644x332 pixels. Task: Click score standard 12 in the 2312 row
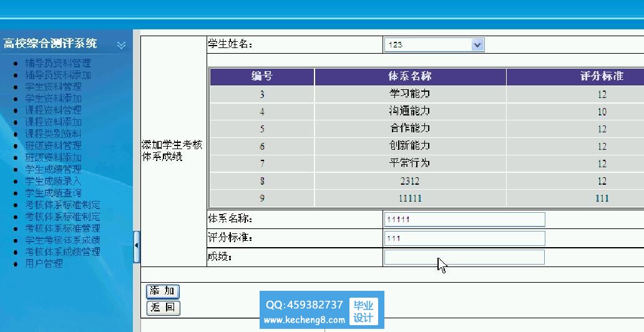pyautogui.click(x=602, y=181)
